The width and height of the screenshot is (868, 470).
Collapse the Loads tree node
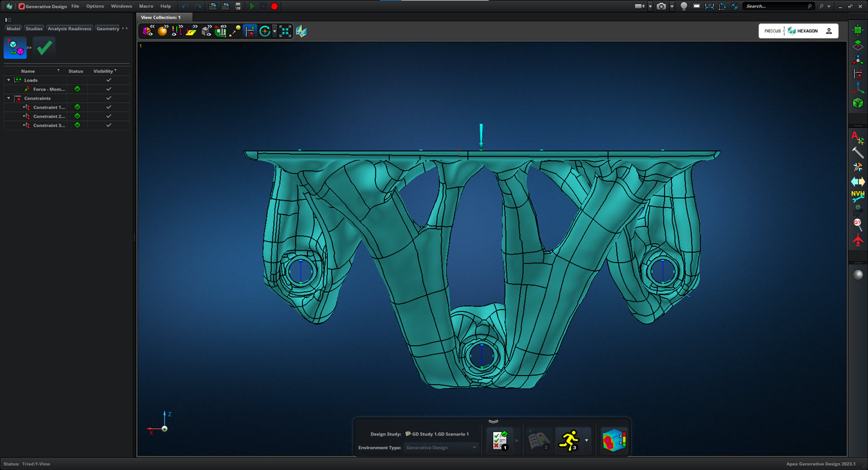coord(8,80)
